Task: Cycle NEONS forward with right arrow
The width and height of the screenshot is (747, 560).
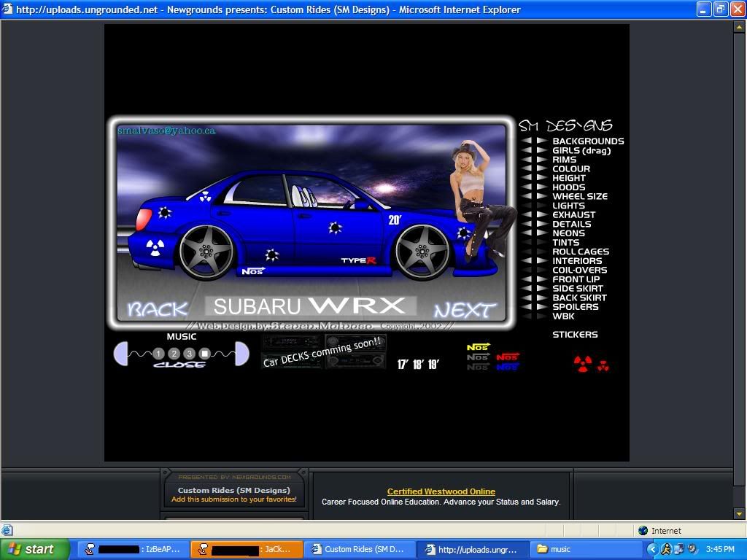Action: pyautogui.click(x=542, y=233)
